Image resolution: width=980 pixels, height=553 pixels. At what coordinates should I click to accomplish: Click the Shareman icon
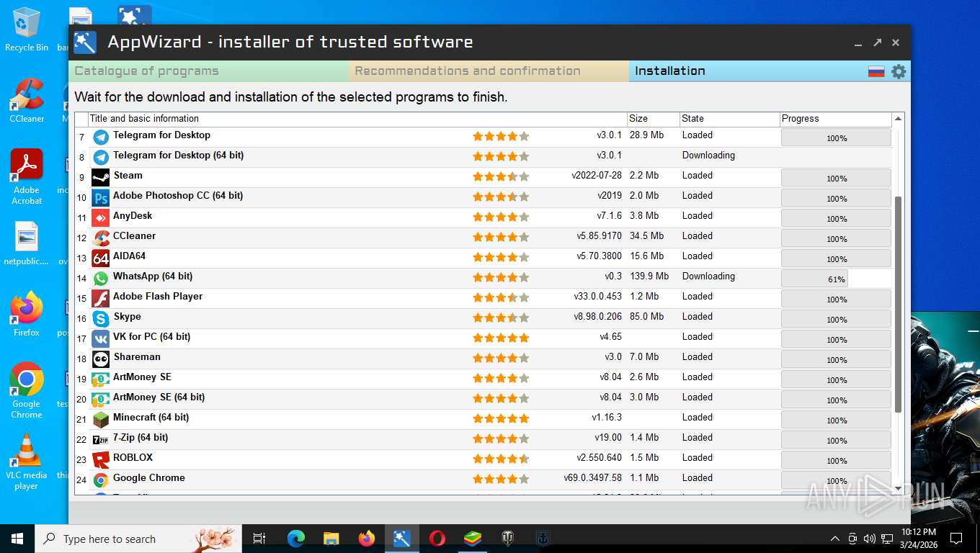click(101, 359)
